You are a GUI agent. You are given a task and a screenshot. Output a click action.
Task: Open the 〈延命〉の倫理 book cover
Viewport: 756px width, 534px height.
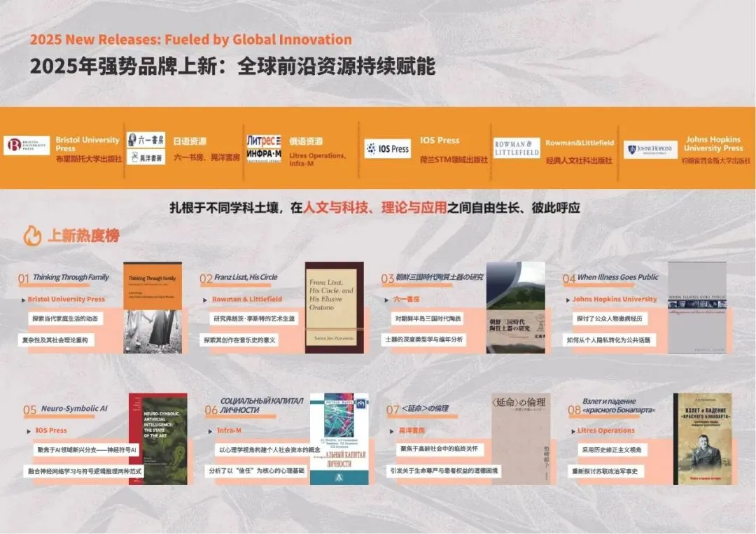pyautogui.click(x=521, y=439)
